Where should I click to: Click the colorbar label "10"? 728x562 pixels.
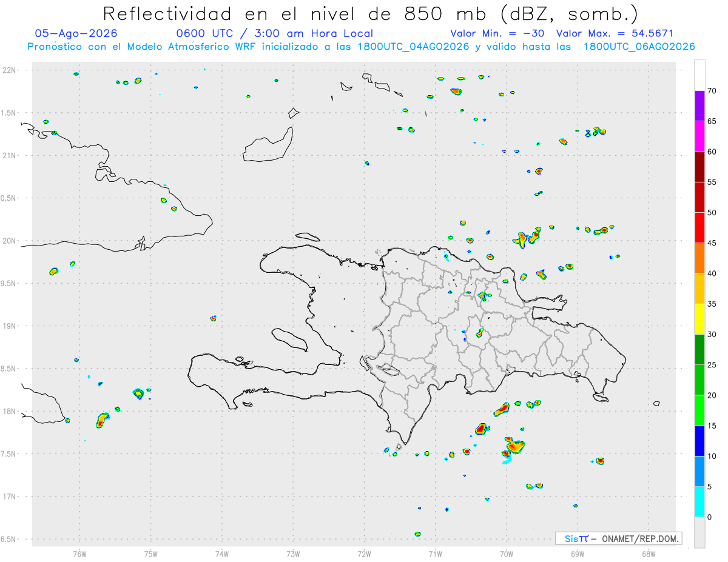click(712, 457)
